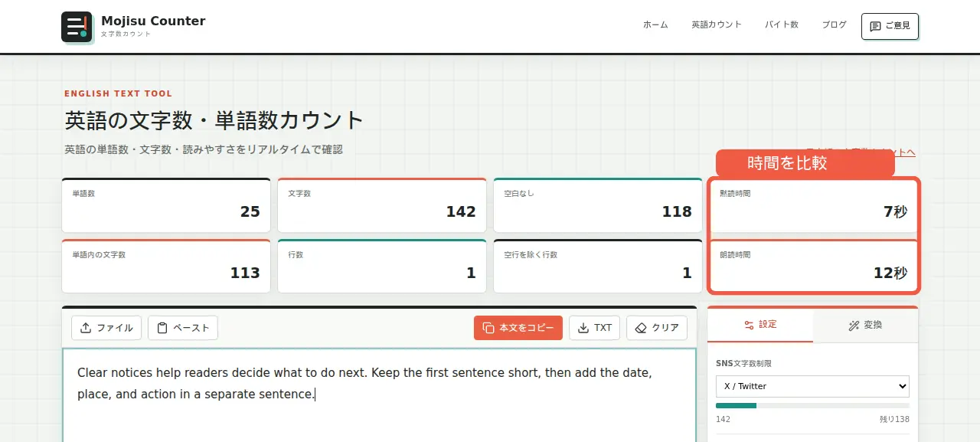Go to 英語カウント page
Screen dimensions: 980x442
coord(717,25)
